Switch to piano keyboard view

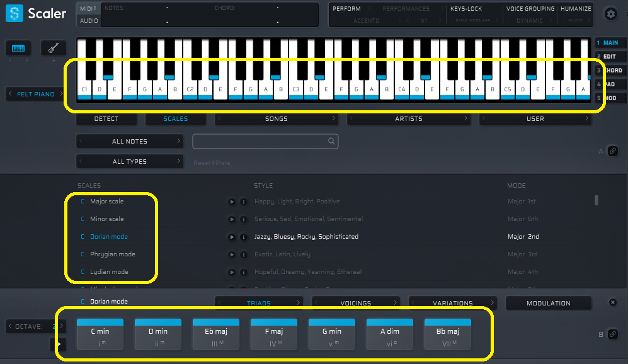[18, 48]
